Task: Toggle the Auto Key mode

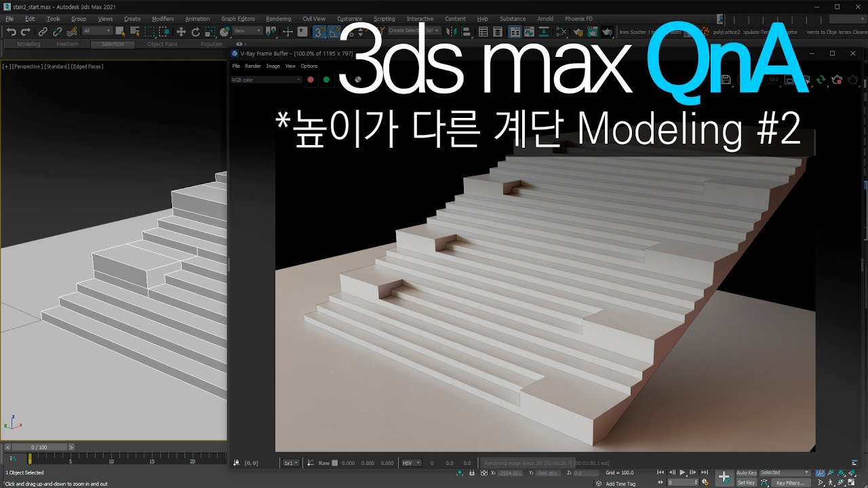Action: tap(747, 472)
